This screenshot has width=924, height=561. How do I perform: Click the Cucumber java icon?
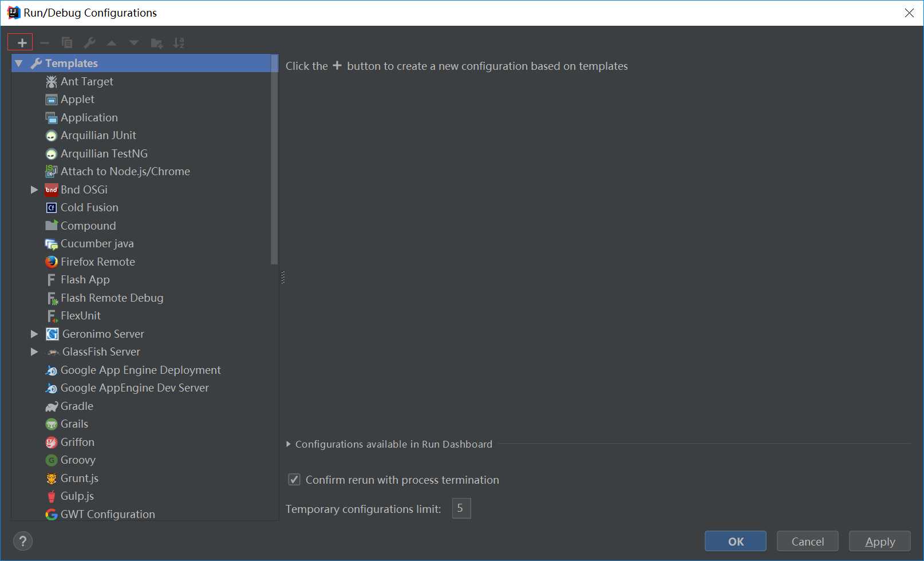click(52, 244)
